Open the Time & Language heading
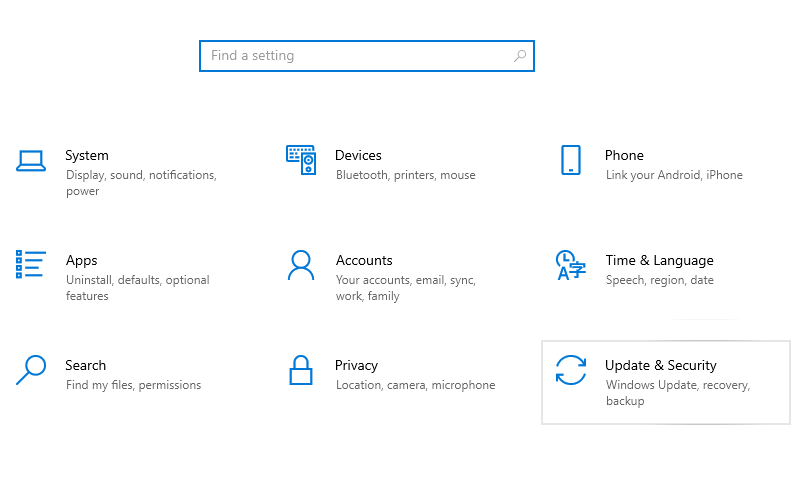 [x=659, y=261]
